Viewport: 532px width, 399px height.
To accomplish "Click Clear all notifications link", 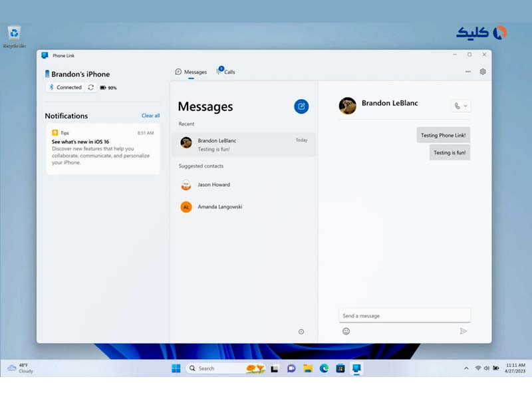I will 150,116.
